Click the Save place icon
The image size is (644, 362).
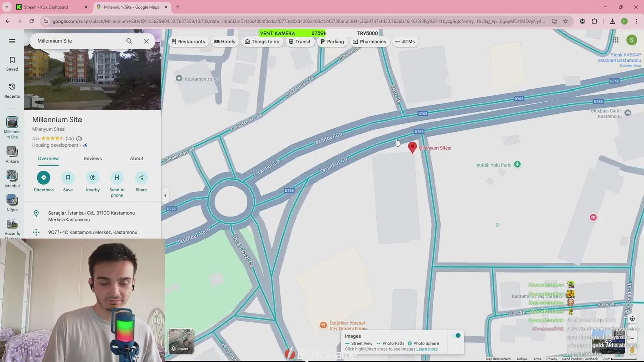(x=68, y=177)
